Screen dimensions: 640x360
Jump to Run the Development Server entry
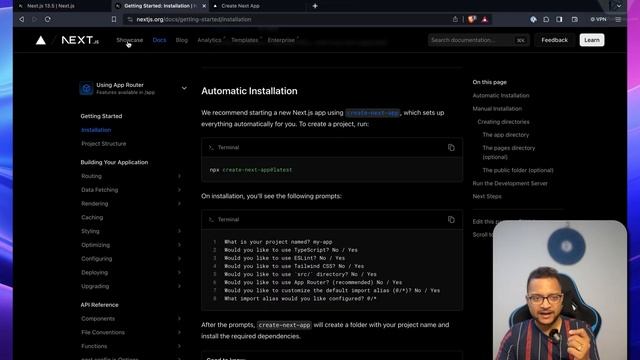510,183
